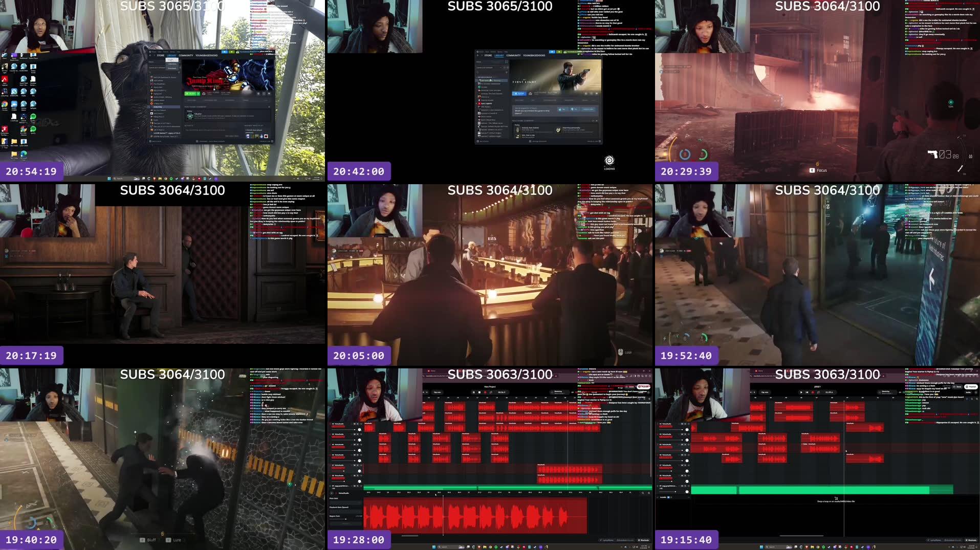Click Add a Game in 20:42:00 frame Steam window
Viewport: 980px width, 550px height.
point(483,141)
